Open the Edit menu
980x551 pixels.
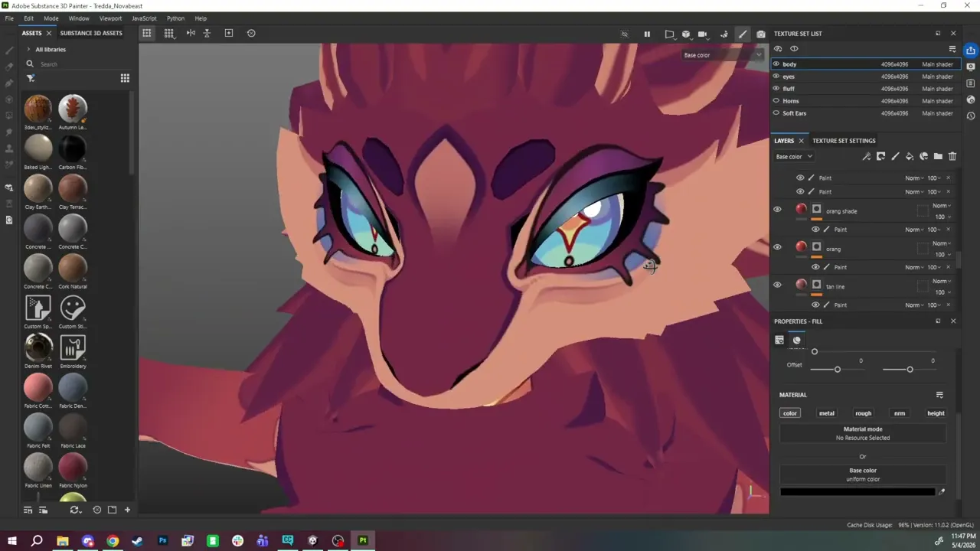[x=28, y=18]
